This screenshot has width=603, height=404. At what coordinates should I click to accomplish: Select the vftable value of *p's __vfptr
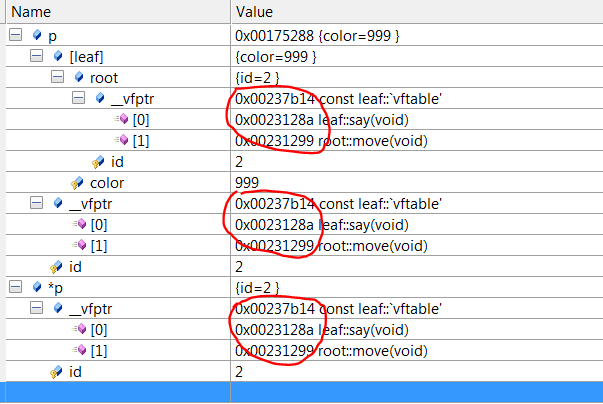pyautogui.click(x=338, y=309)
